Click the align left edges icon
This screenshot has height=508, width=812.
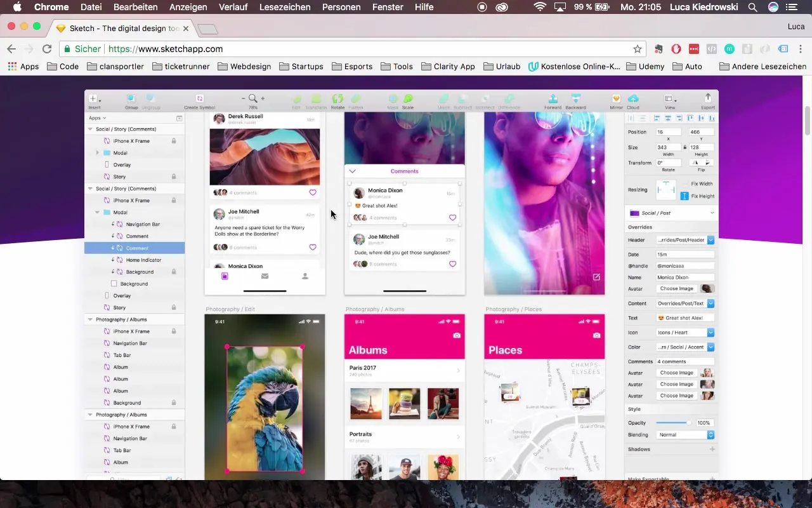[657, 118]
